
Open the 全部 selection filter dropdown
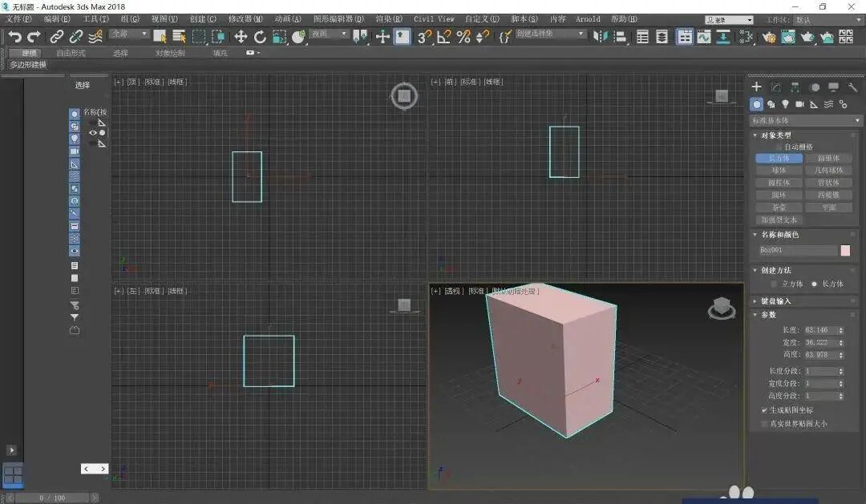coord(129,34)
